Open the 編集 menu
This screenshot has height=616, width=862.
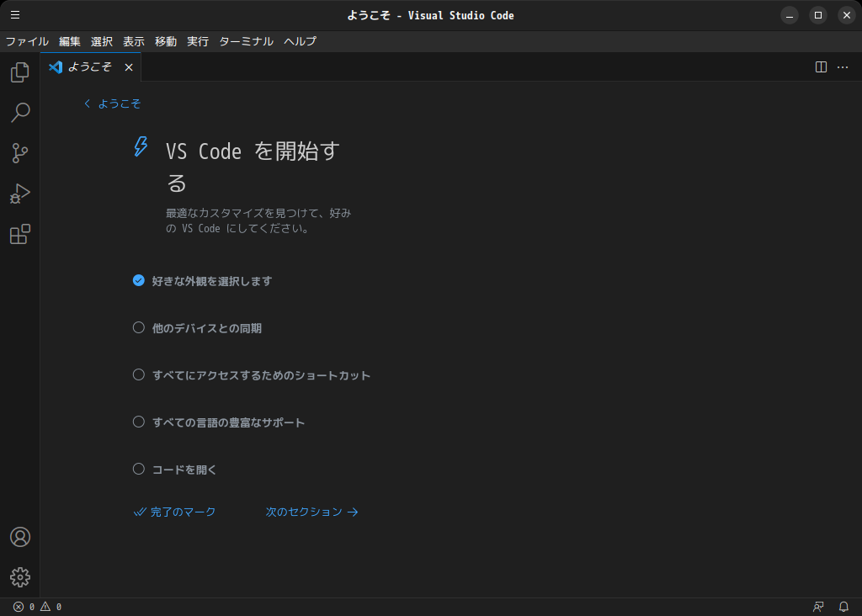[70, 41]
